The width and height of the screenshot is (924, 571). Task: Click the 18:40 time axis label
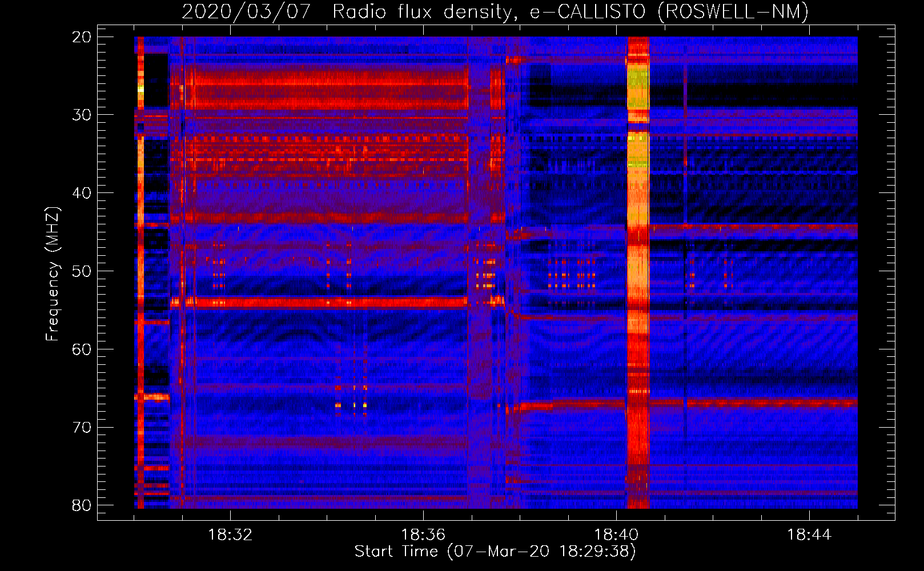click(x=616, y=535)
